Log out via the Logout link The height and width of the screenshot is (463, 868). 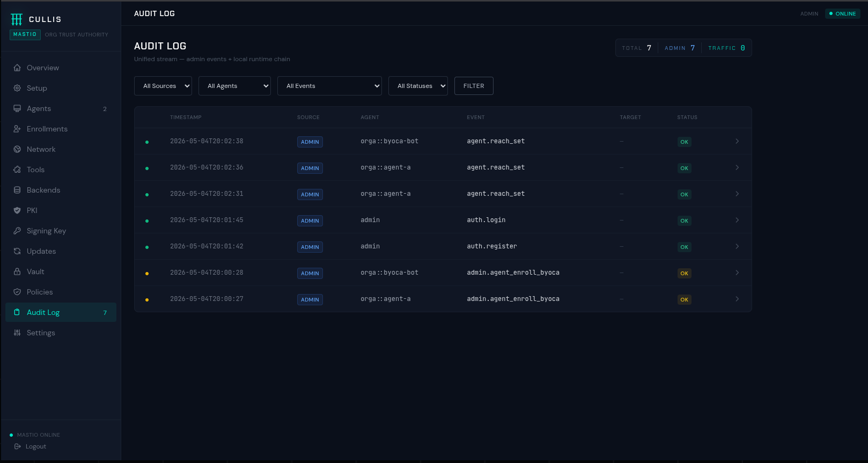coord(31,446)
